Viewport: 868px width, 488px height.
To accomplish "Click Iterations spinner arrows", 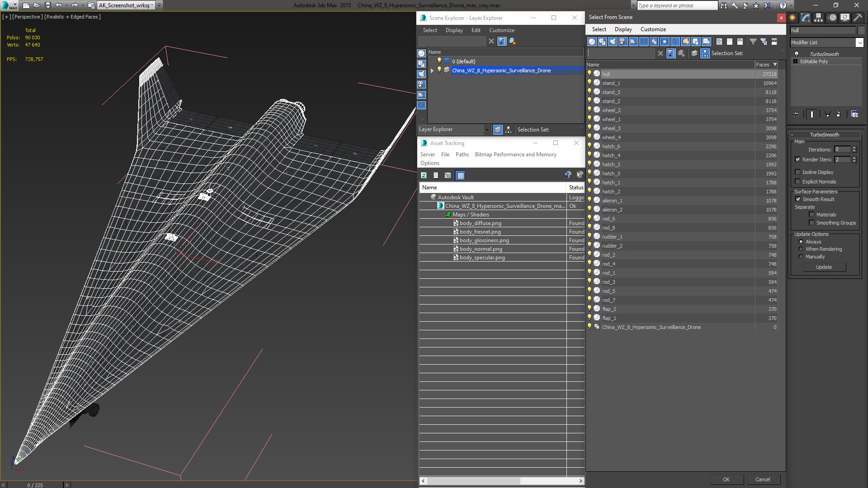I will tap(854, 150).
